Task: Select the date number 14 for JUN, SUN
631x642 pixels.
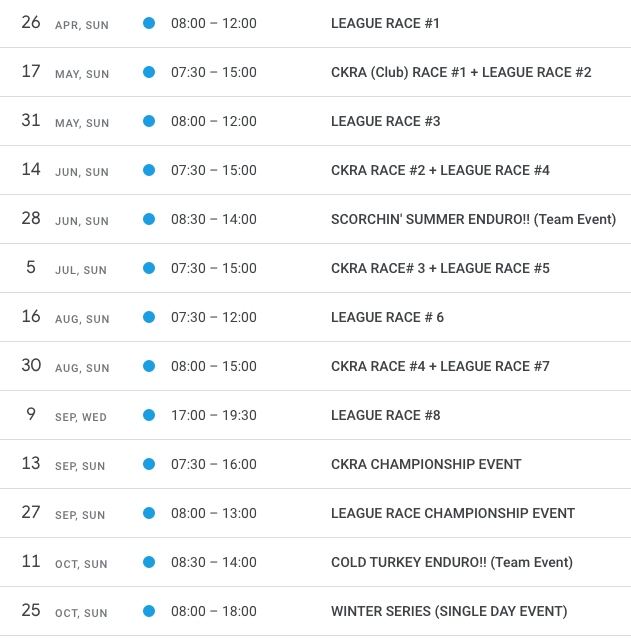Action: click(31, 170)
